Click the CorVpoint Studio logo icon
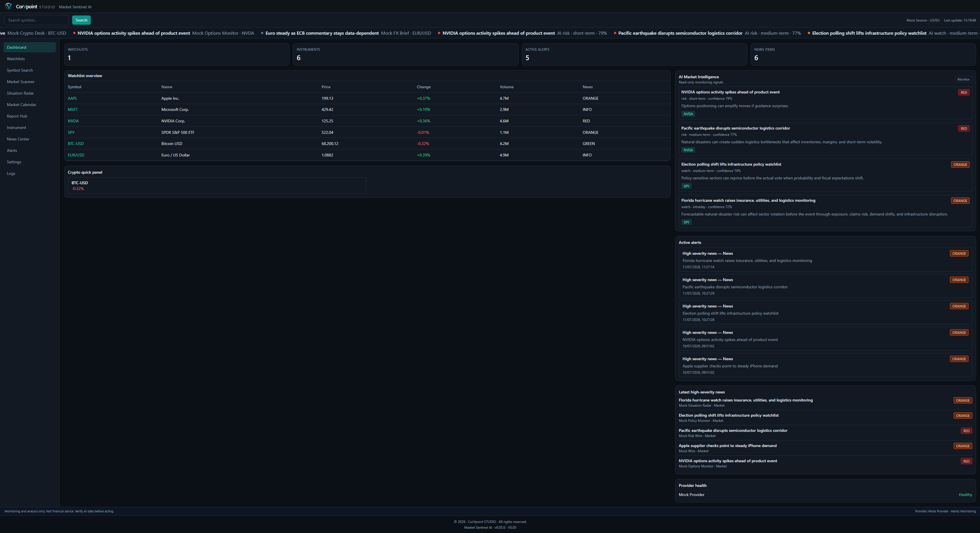 pos(8,7)
